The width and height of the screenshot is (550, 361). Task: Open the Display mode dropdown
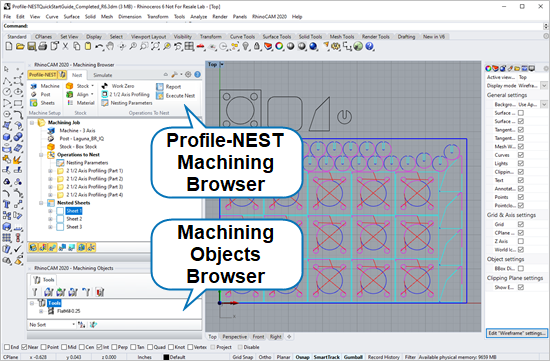pos(544,86)
